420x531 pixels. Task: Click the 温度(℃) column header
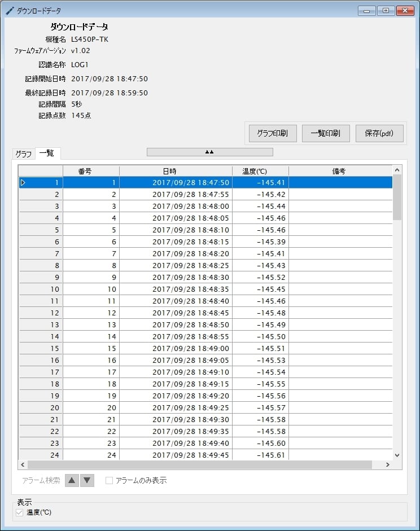point(260,172)
